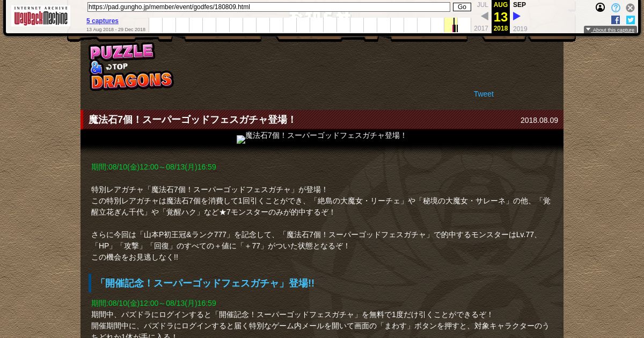Viewport: 644px width, 338px height.
Task: Open the Wayback Machine logo
Action: click(x=41, y=16)
